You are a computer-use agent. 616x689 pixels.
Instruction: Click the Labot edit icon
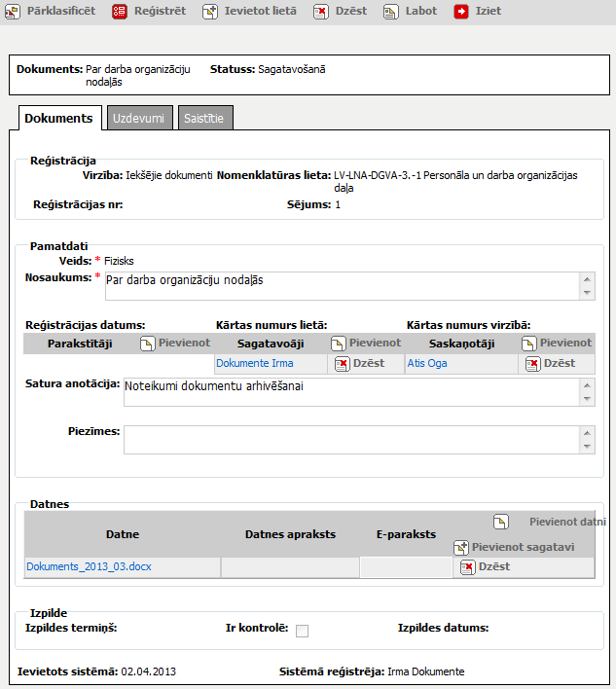tap(390, 12)
